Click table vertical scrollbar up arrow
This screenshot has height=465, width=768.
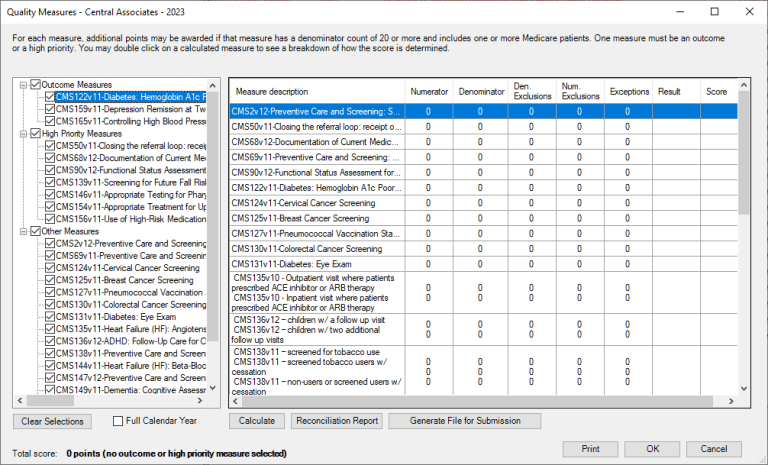pos(744,85)
